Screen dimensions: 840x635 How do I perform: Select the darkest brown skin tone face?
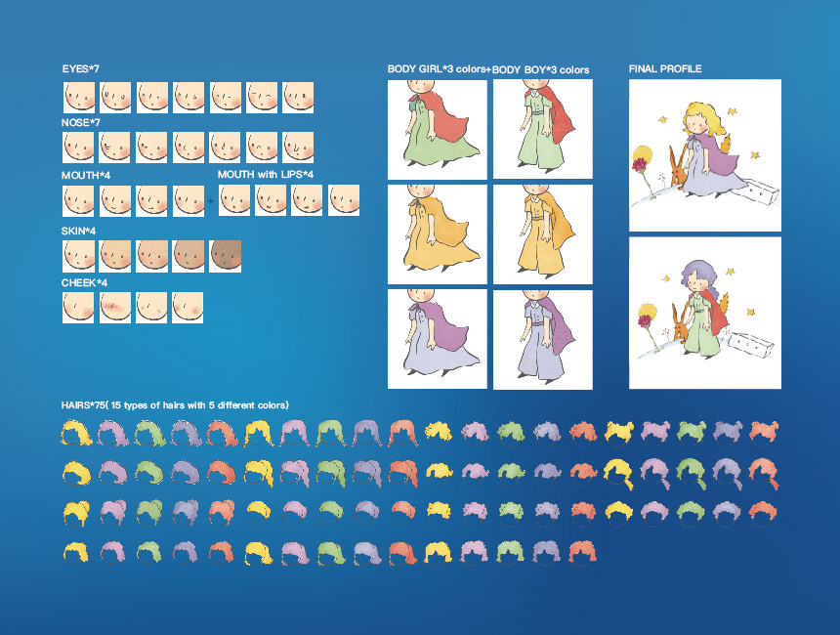[x=225, y=256]
